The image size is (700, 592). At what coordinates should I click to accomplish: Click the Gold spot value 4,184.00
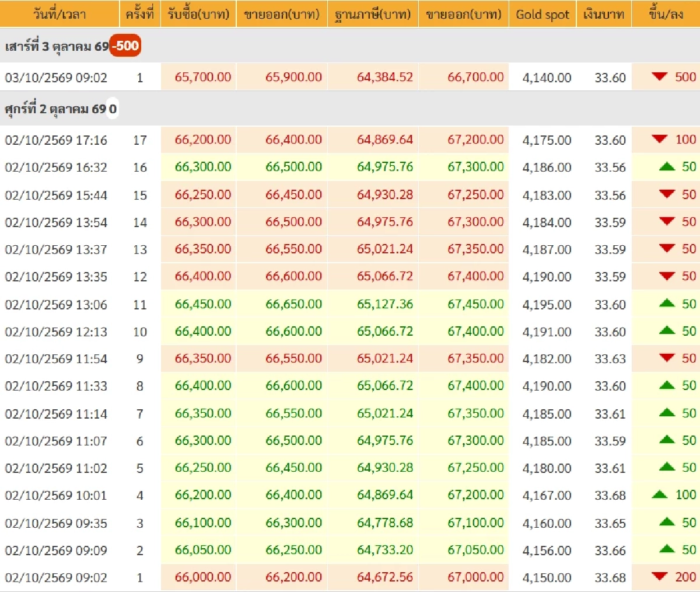pos(547,222)
